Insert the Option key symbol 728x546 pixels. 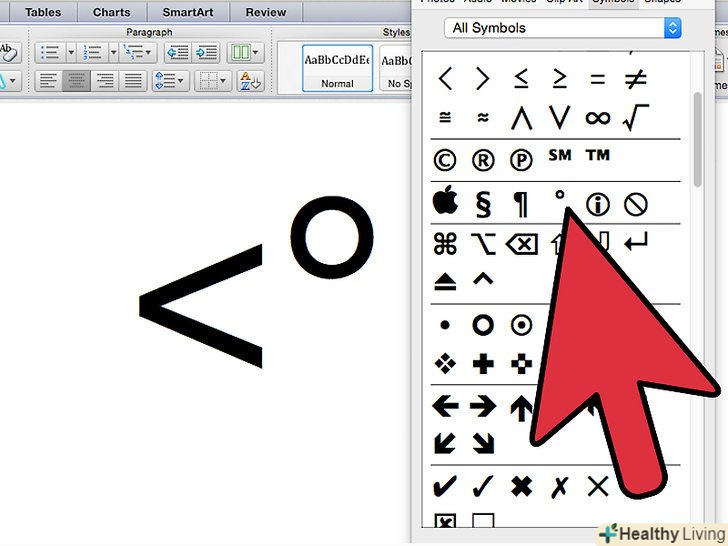click(x=483, y=244)
